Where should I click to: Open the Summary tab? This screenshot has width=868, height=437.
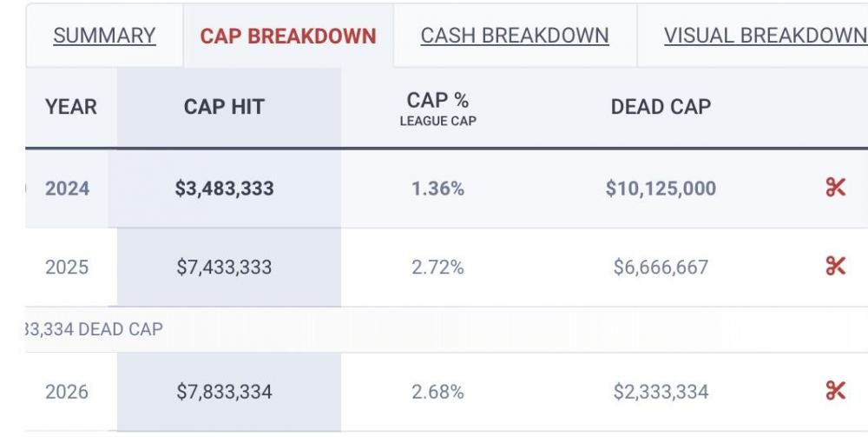click(x=104, y=36)
